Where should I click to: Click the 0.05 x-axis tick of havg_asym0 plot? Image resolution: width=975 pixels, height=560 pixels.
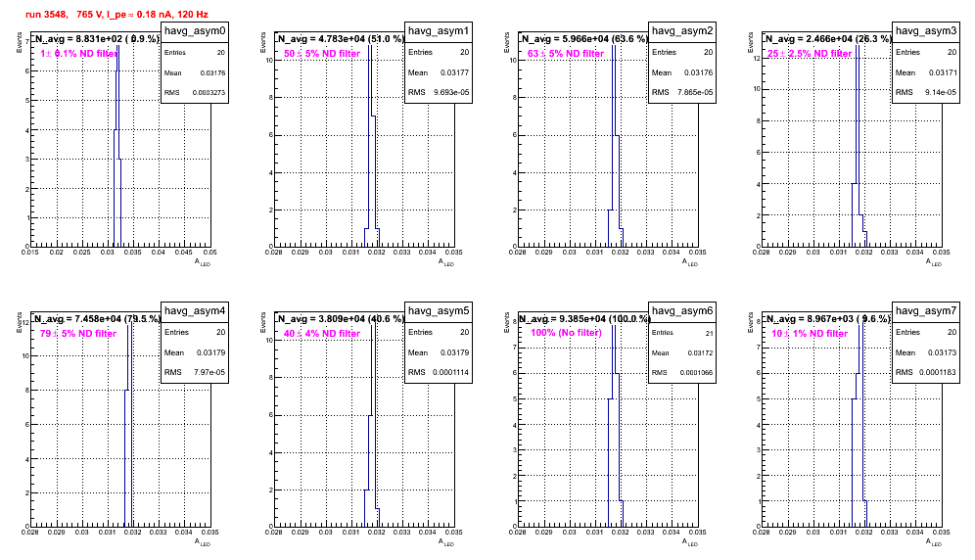pyautogui.click(x=210, y=252)
